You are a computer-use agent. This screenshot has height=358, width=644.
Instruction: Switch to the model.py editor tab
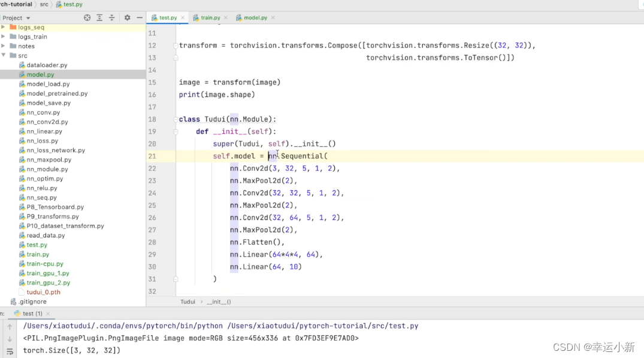click(x=255, y=18)
